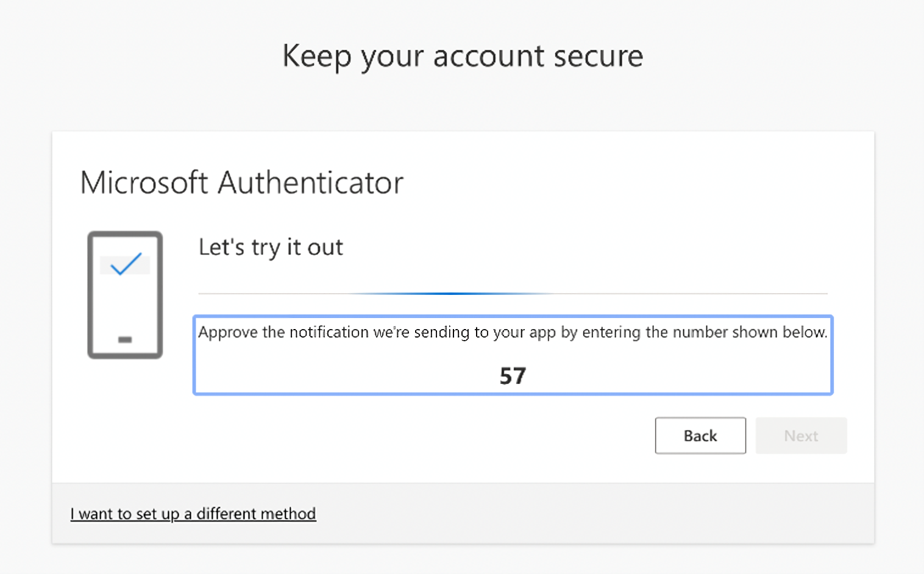Click the grayed-out Next button
Viewport: 924px width, 574px height.
801,436
